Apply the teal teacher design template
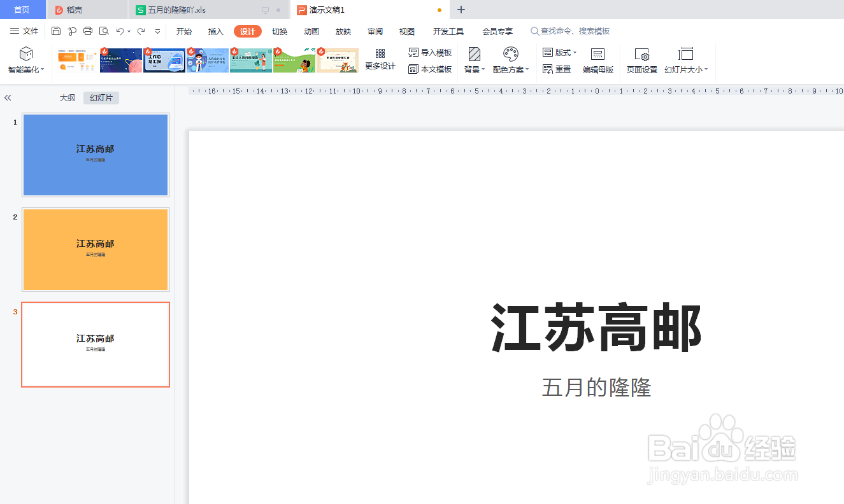 251,60
